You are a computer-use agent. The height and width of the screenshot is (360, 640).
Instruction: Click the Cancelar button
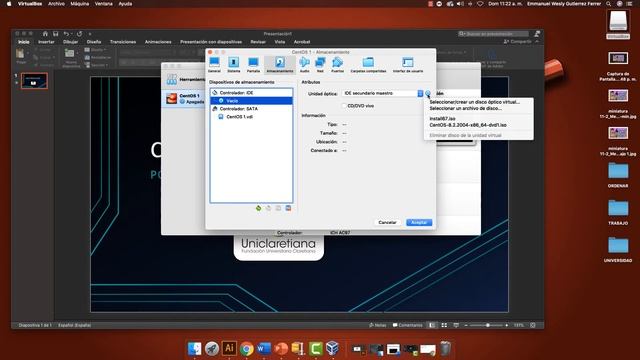(x=387, y=222)
